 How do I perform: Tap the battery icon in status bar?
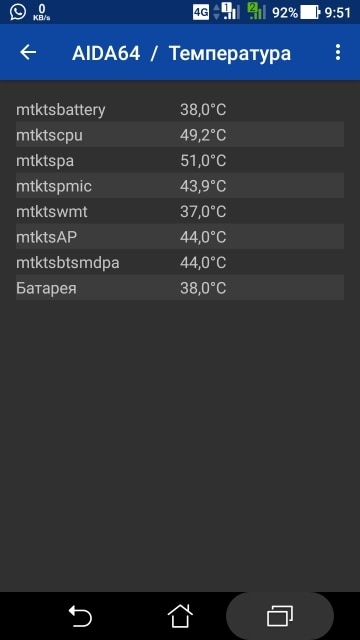[x=310, y=13]
